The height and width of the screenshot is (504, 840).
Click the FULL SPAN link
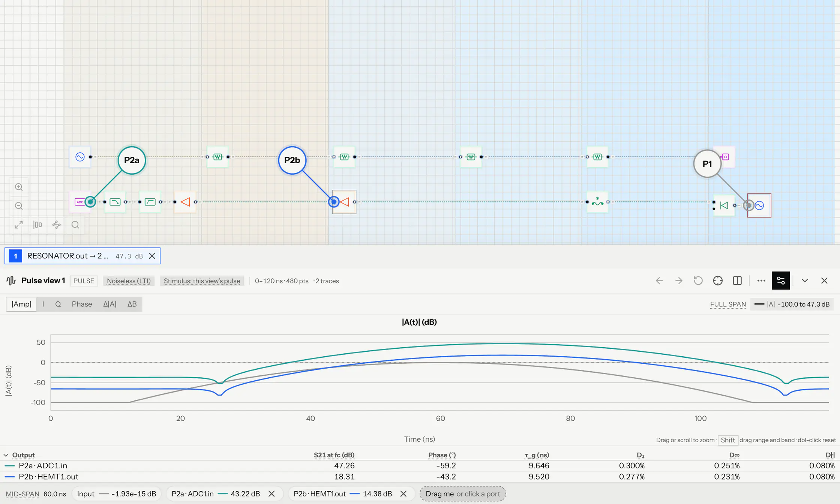(x=728, y=304)
